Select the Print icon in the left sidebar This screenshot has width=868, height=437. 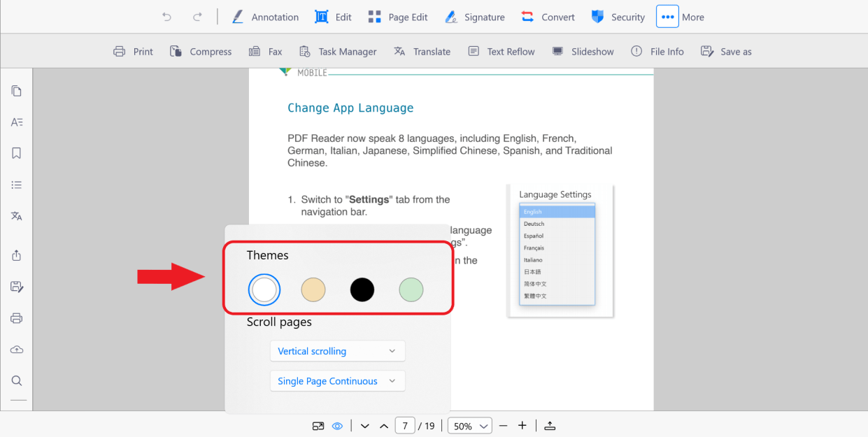[17, 317]
